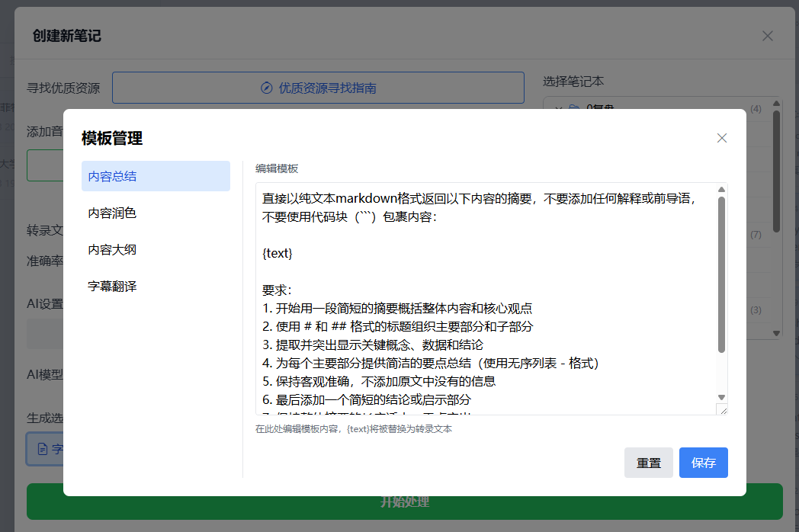Viewport: 799px width, 532px height.
Task: Save the template with 保存
Action: pos(703,463)
